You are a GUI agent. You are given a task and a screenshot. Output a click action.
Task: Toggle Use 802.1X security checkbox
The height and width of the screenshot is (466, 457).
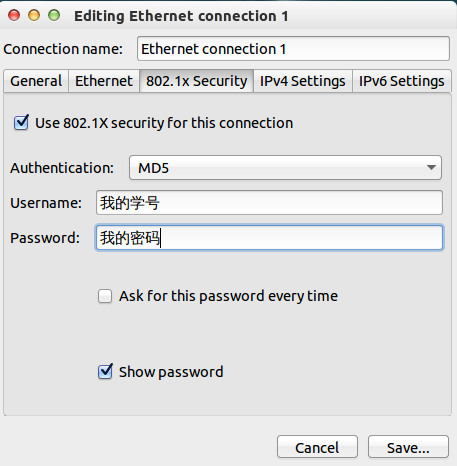(x=21, y=123)
